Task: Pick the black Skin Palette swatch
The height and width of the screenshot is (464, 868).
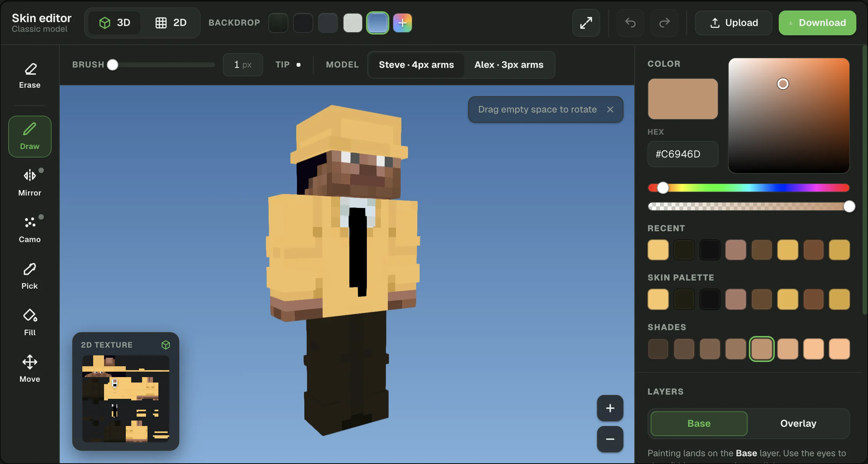Action: [x=710, y=300]
